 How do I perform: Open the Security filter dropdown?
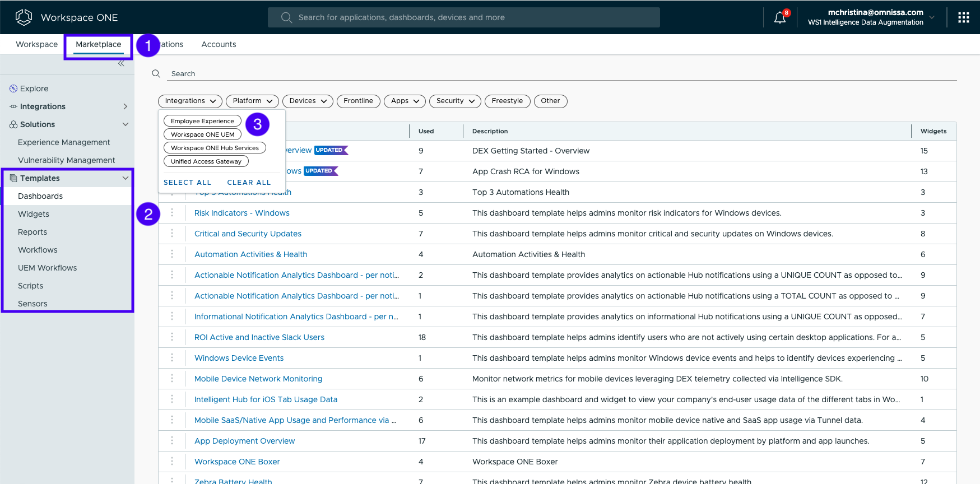click(455, 101)
